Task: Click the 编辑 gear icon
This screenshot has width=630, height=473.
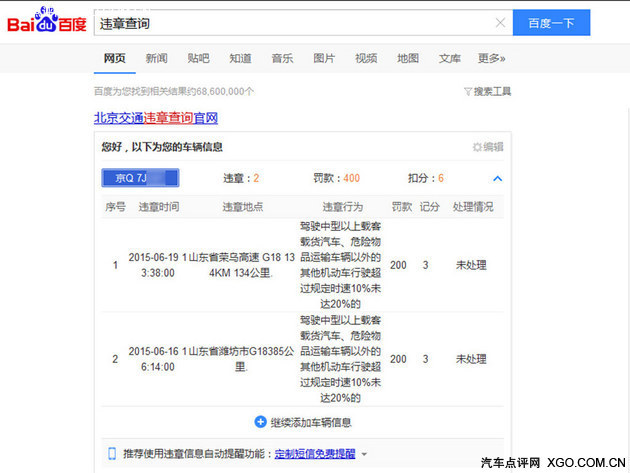Action: coord(477,147)
